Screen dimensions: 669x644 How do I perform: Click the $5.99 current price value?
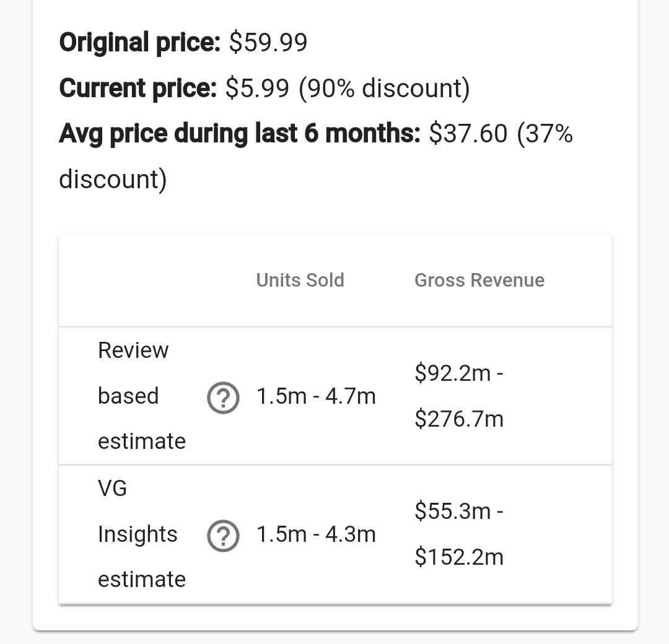[257, 88]
